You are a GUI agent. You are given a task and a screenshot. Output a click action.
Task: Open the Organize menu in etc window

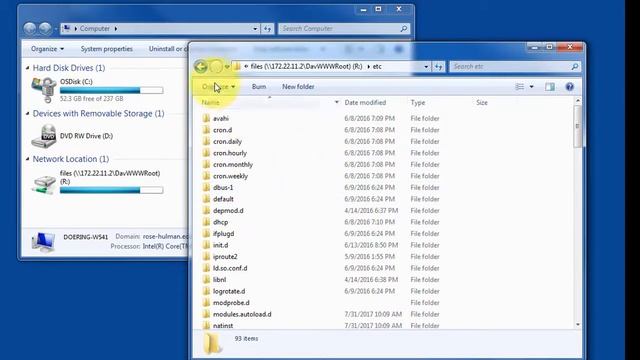pyautogui.click(x=218, y=87)
